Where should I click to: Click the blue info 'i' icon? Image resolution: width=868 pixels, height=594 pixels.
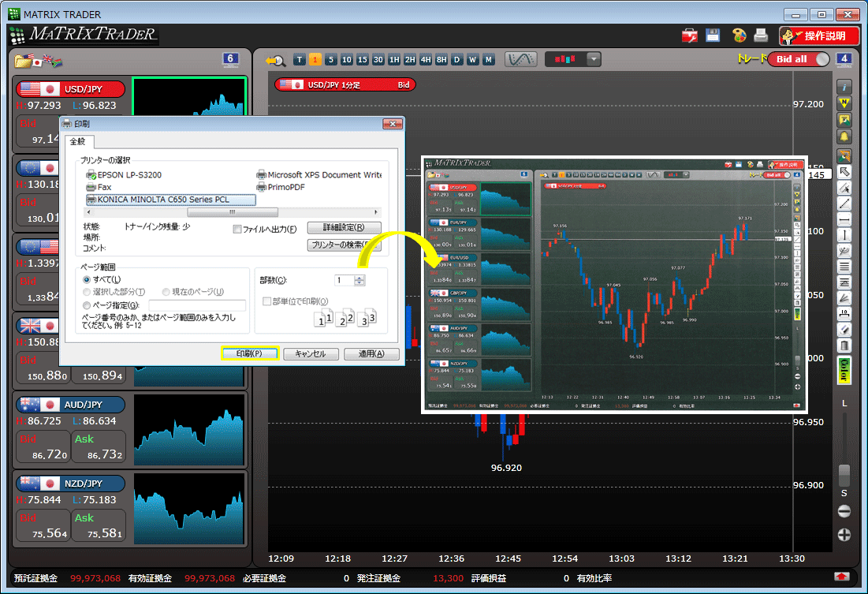844,87
